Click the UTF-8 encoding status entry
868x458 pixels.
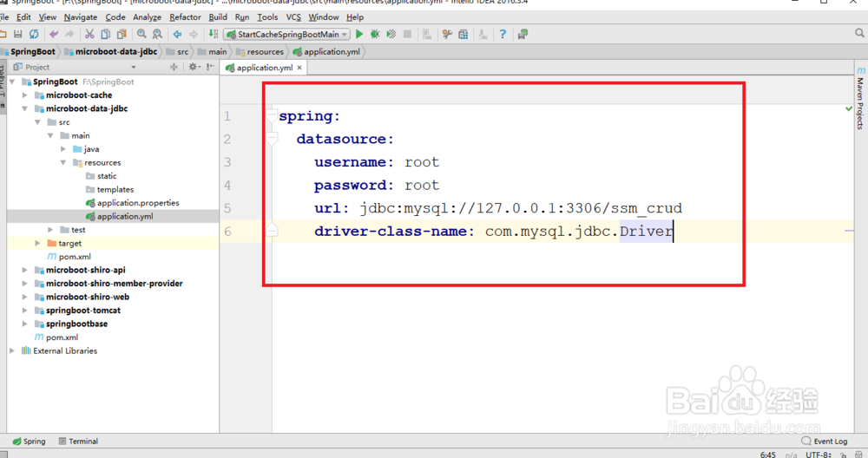819,455
